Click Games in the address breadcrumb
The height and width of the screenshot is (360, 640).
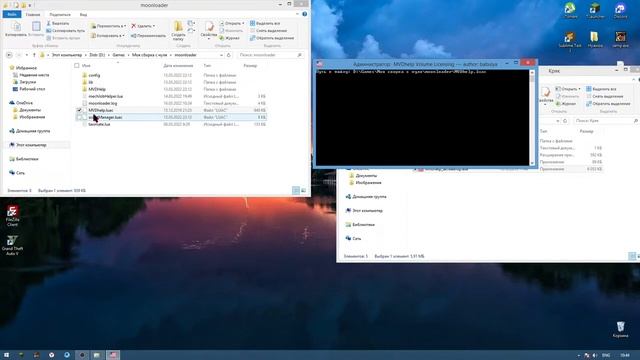[119, 55]
